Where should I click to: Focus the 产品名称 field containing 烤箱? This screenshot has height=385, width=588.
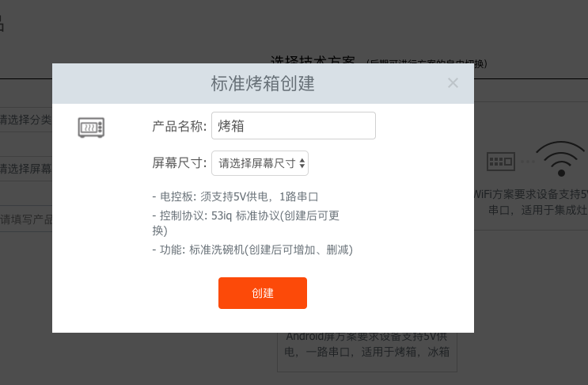point(293,126)
